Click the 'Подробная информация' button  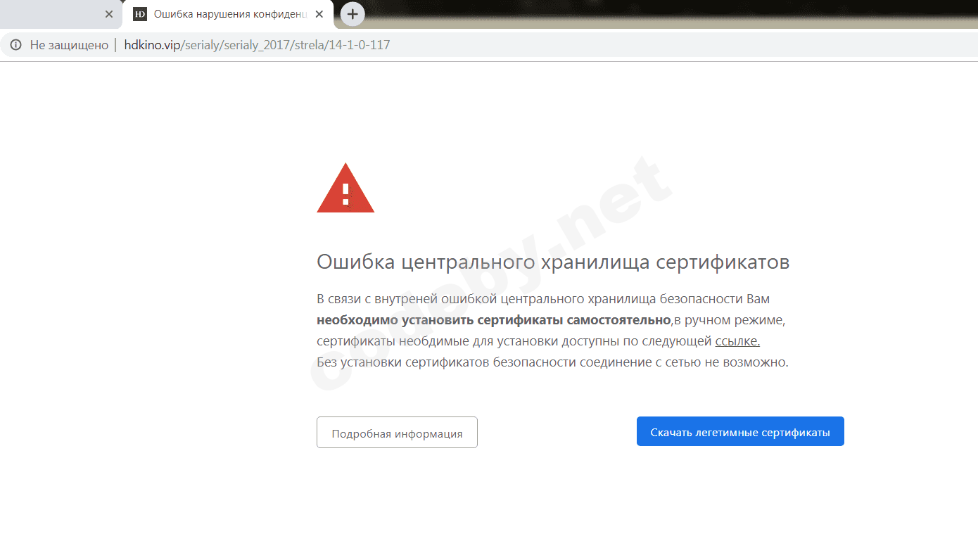coord(397,432)
